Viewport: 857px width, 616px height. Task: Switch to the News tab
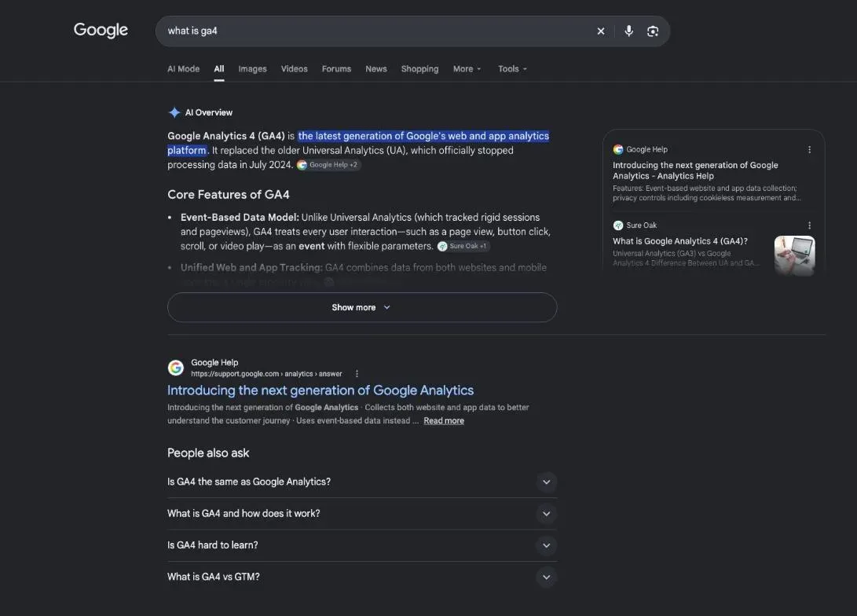pos(376,69)
